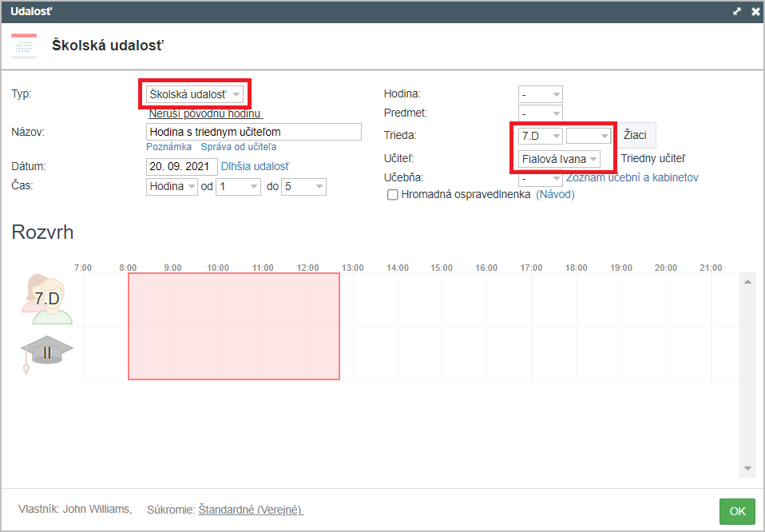Click the scroll-down arrow in timetable scrollbar
This screenshot has height=532, width=765.
747,468
